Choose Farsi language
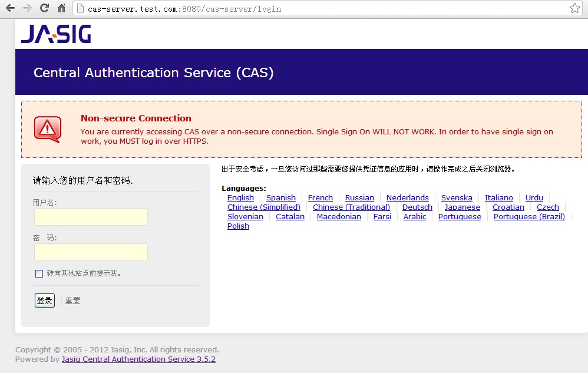The width and height of the screenshot is (588, 373). click(382, 216)
